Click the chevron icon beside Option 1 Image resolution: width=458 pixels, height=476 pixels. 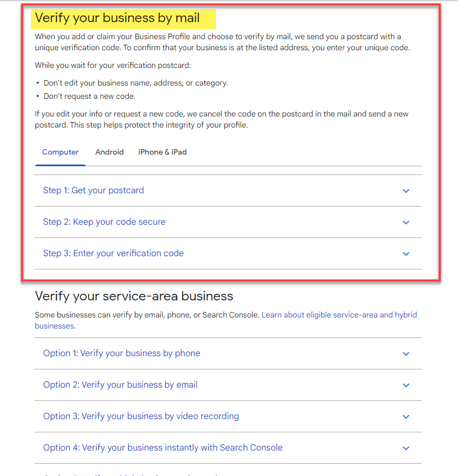(406, 353)
